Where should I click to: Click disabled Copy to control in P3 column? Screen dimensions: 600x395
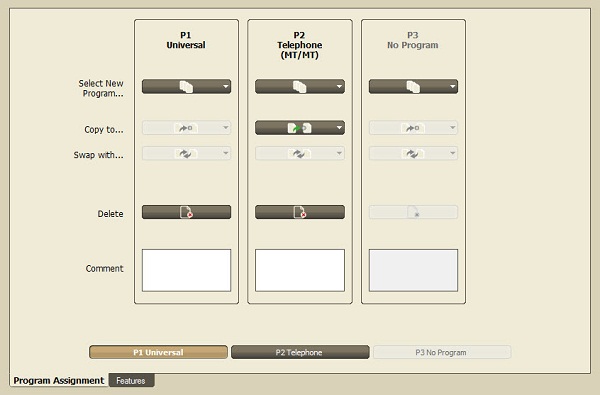413,128
